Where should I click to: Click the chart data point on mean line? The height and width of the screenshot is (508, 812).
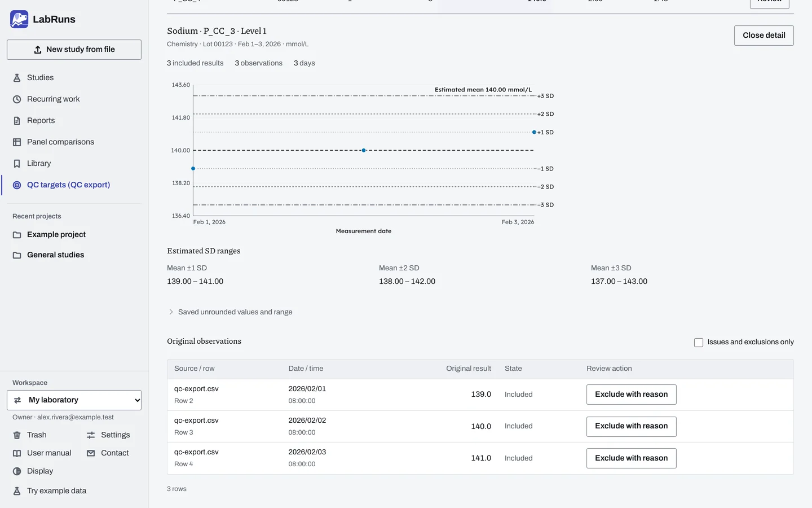point(364,150)
